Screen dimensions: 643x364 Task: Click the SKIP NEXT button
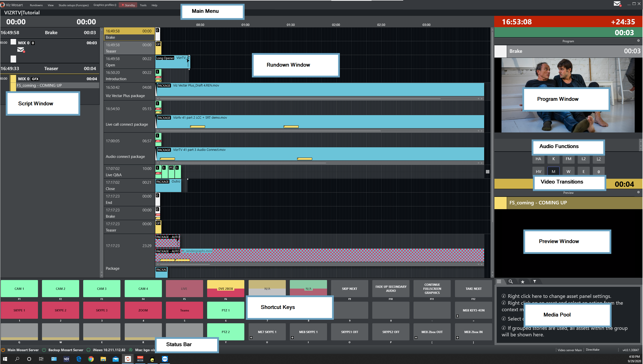[350, 289]
